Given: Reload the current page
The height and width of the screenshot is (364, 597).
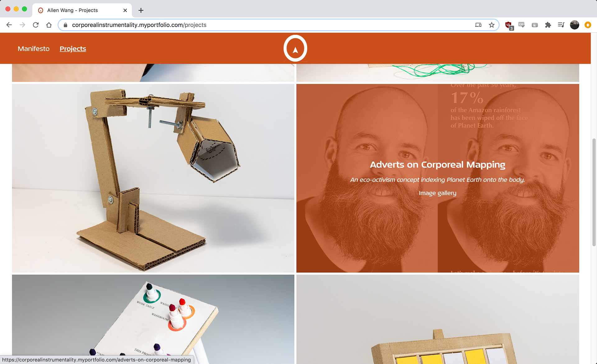Looking at the screenshot, I should coord(36,25).
